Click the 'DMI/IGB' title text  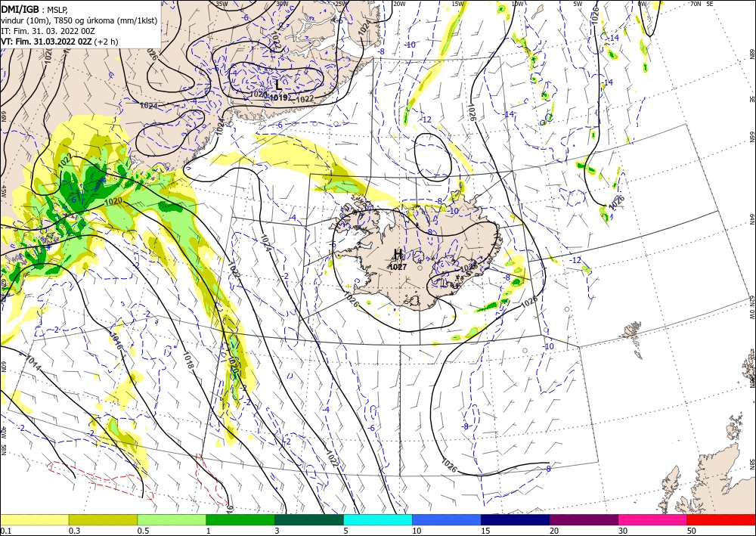[20, 9]
